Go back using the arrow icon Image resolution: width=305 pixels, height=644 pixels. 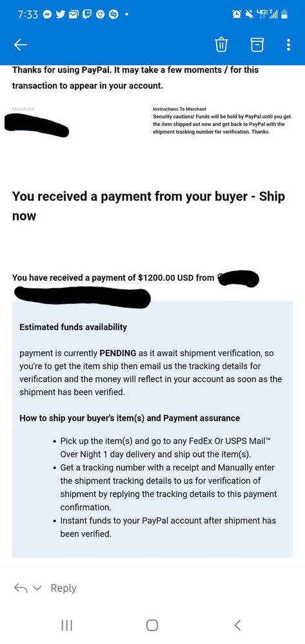pos(21,45)
